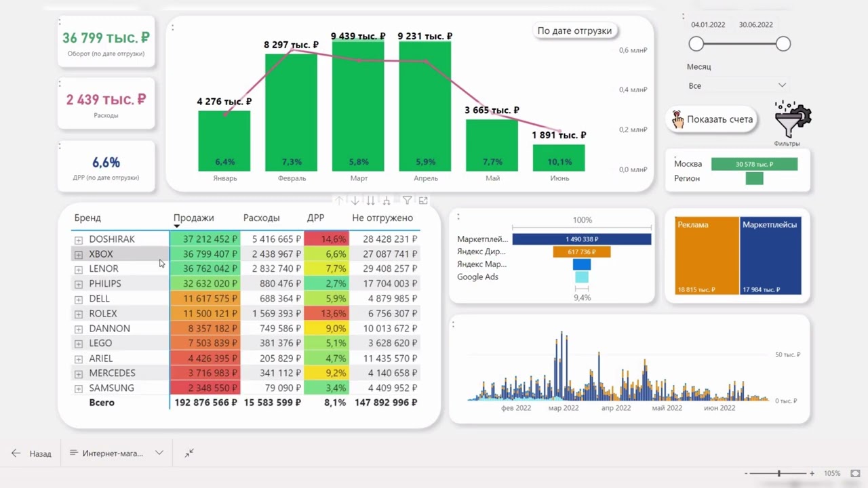This screenshot has height=488, width=868.
Task: Expand the ROLEX brand row
Action: click(x=79, y=314)
